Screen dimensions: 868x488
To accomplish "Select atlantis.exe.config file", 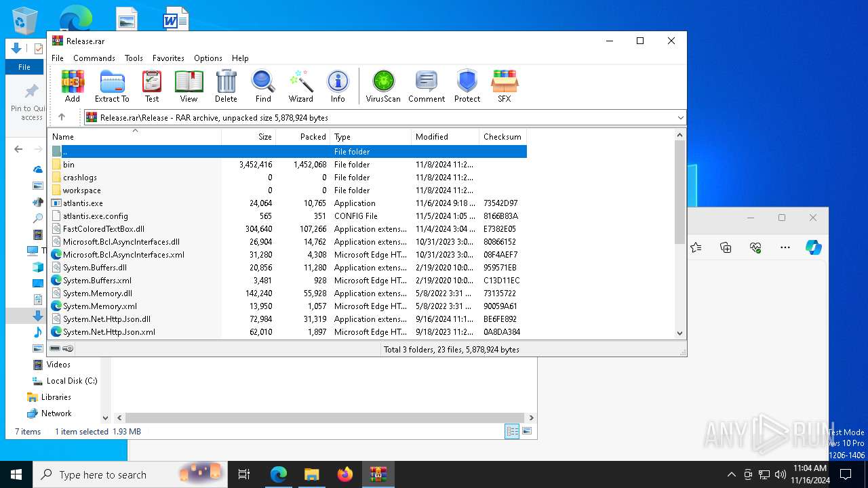I will (288, 216).
